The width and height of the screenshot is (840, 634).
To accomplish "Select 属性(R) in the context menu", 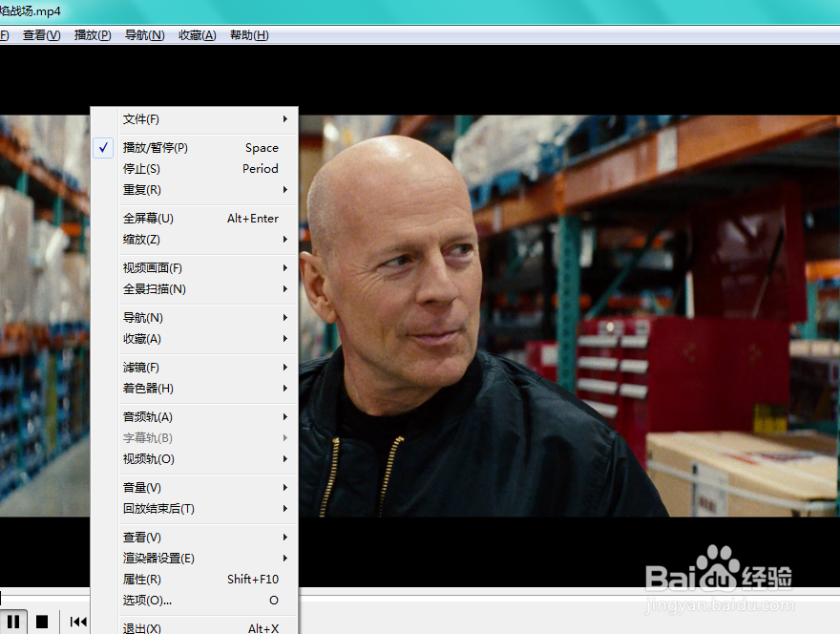I will coord(194,580).
